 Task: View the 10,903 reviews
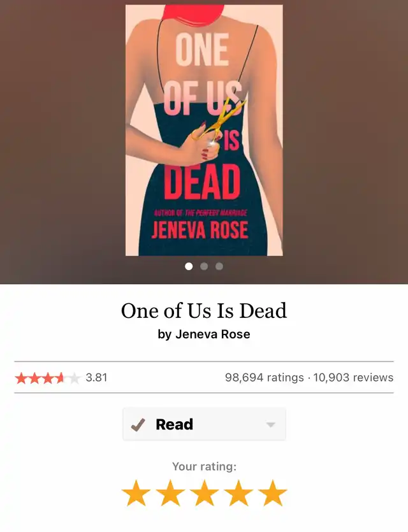pos(353,377)
